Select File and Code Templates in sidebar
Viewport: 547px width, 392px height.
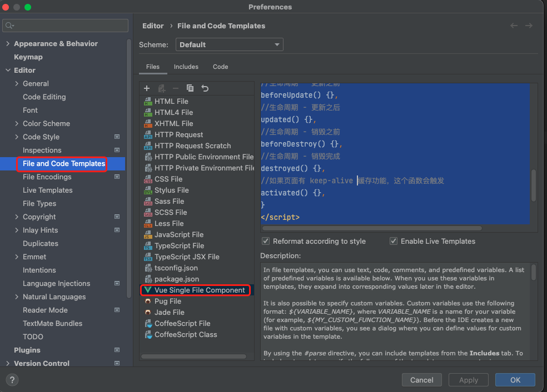pyautogui.click(x=64, y=164)
